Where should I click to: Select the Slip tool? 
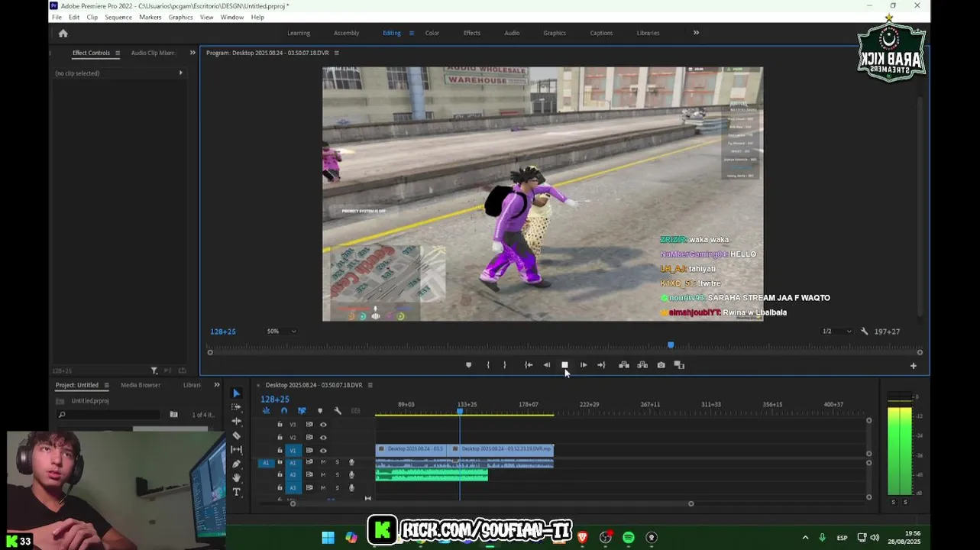tap(236, 450)
